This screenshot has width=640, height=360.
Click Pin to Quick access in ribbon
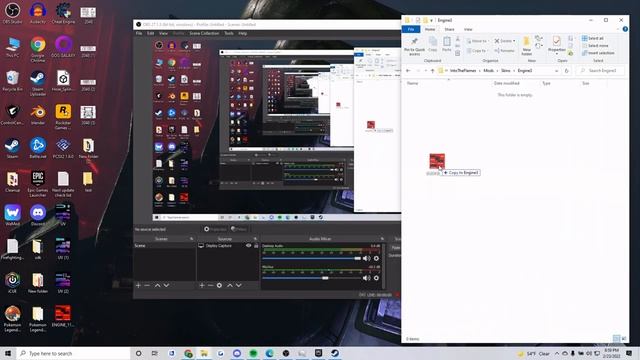414,47
